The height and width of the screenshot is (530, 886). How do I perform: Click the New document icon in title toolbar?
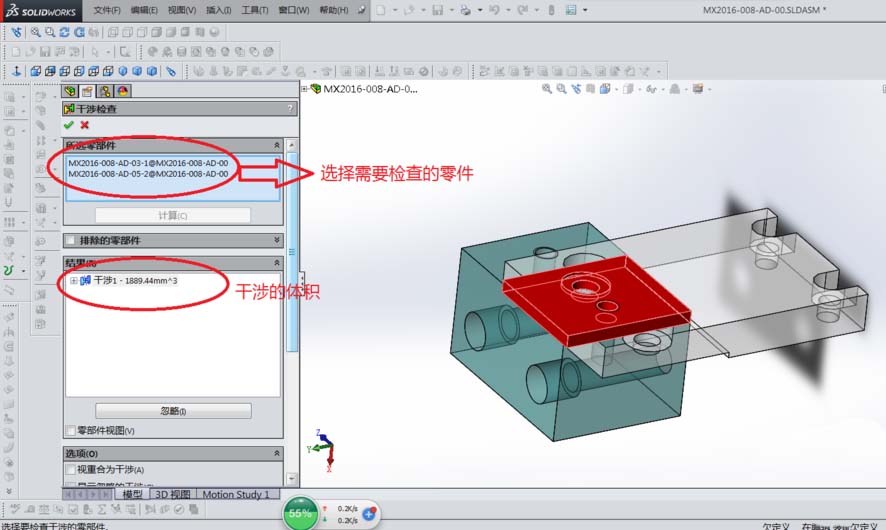[x=381, y=10]
